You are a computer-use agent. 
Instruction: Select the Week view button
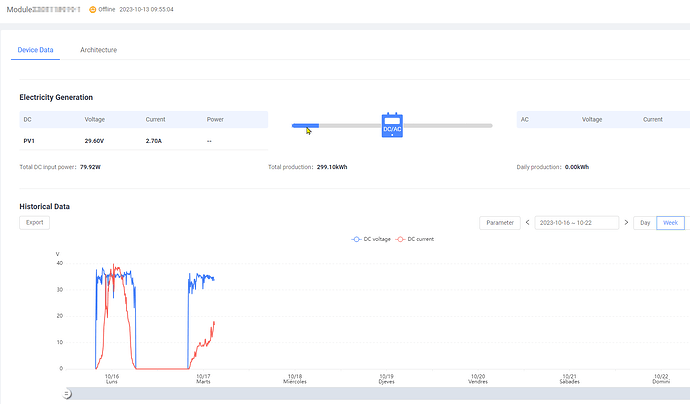[670, 223]
